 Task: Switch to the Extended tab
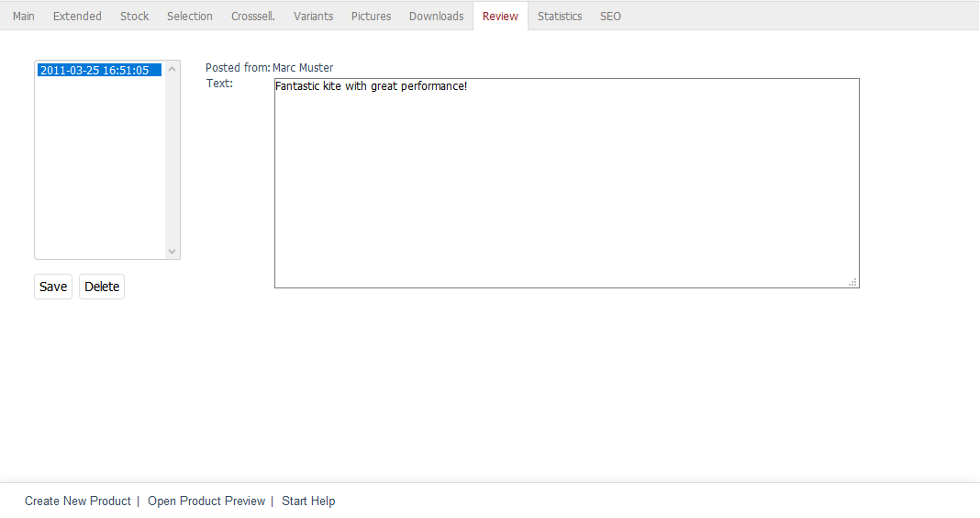77,17
